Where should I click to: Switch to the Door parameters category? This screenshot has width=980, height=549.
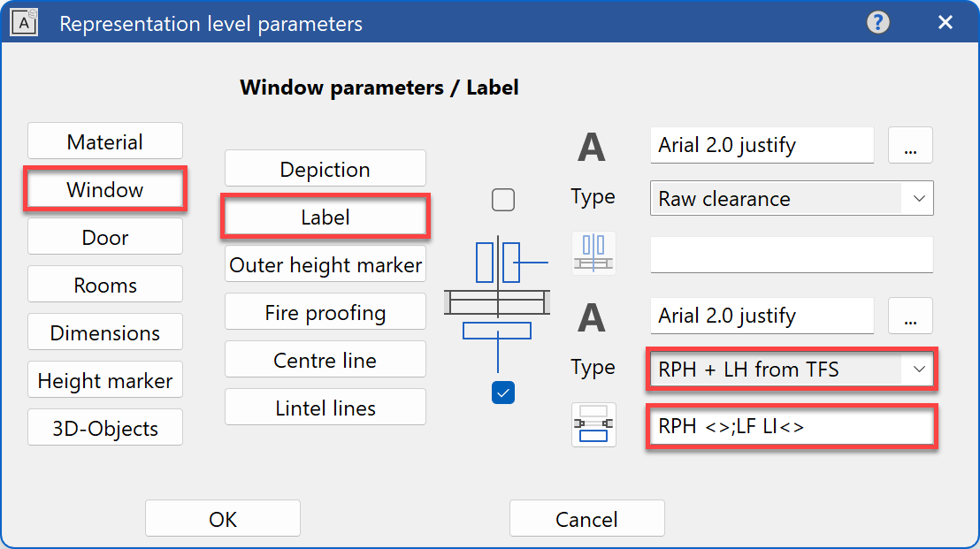tap(104, 237)
